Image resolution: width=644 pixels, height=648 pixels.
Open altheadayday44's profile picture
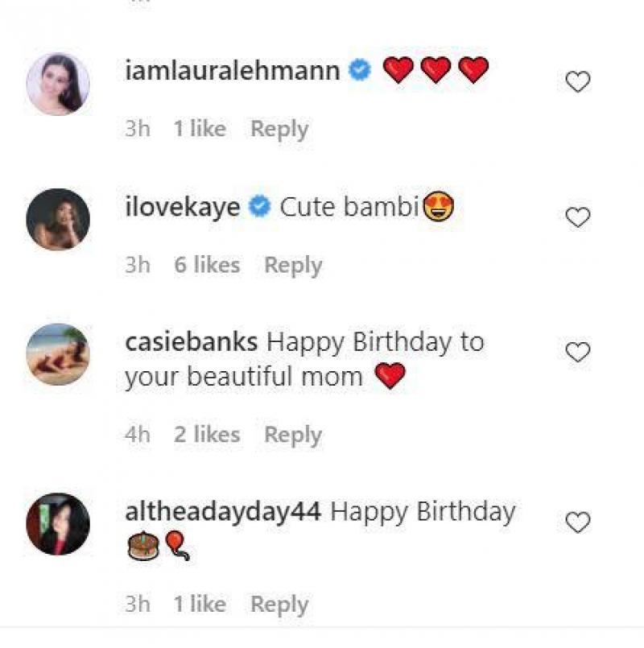(58, 524)
